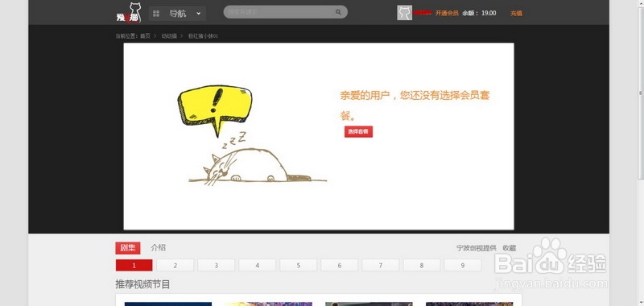Open 幼幼猫 breadcrumb link
The width and height of the screenshot is (644, 306).
click(x=169, y=36)
